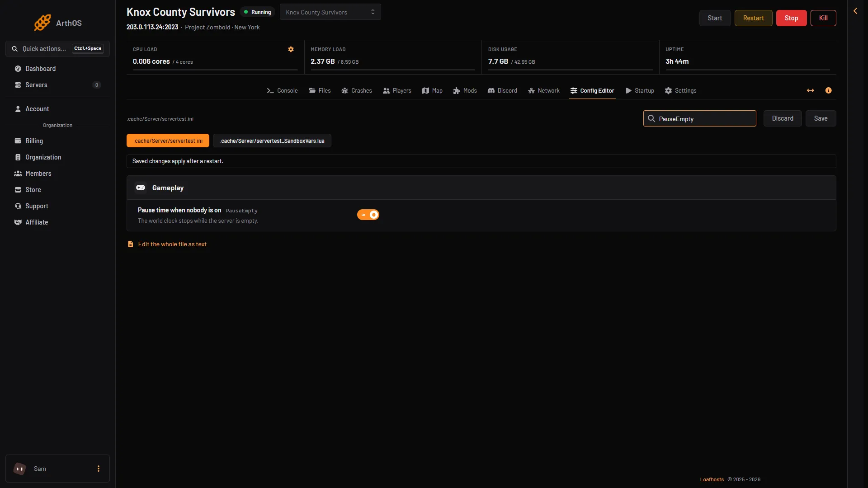Select the servertest_SandboxVars.lua file chip
The height and width of the screenshot is (488, 868).
[x=272, y=141]
